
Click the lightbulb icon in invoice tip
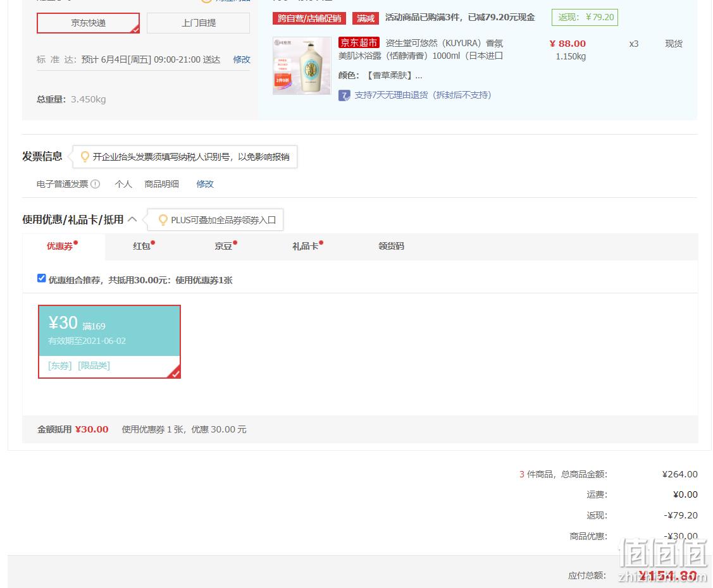(x=85, y=157)
